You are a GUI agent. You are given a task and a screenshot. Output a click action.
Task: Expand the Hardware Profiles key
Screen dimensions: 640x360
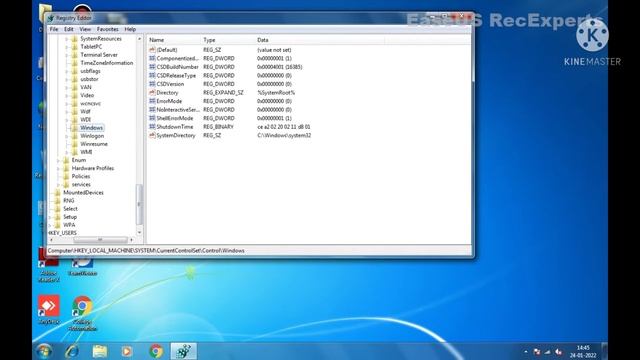coord(58,168)
